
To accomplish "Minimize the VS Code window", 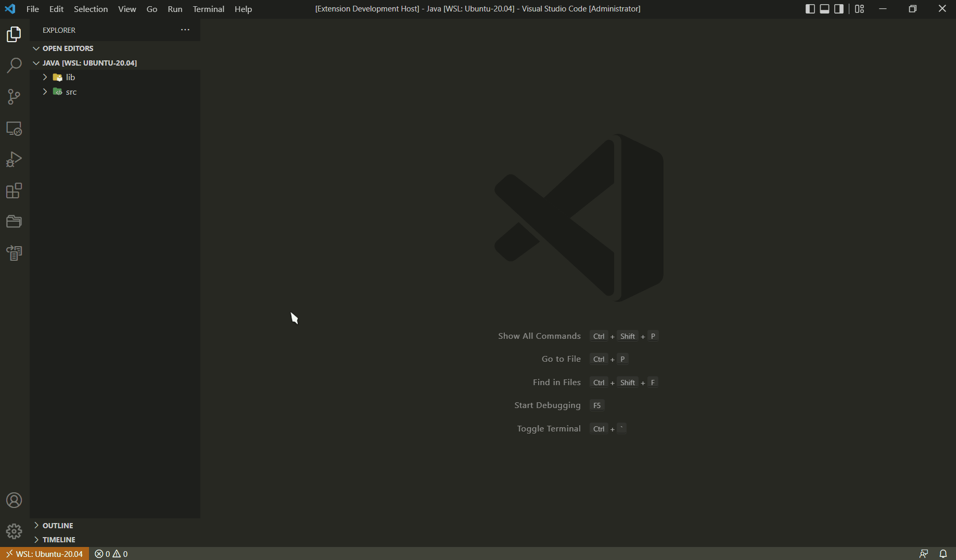I will tap(883, 9).
